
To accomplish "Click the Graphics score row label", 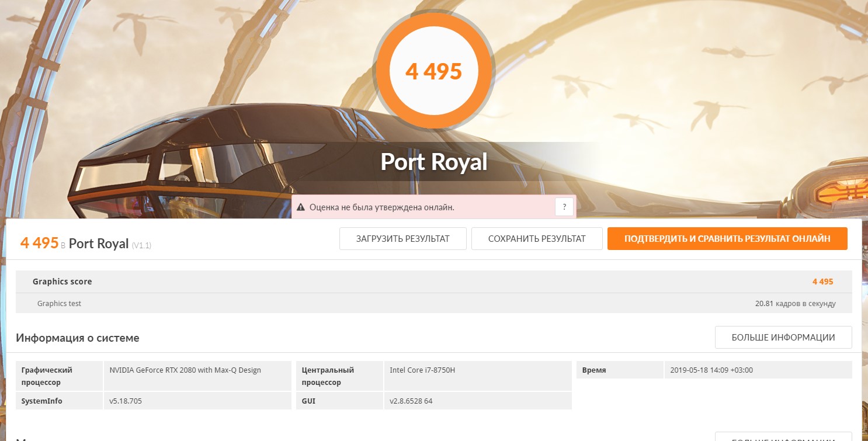I will coord(62,282).
